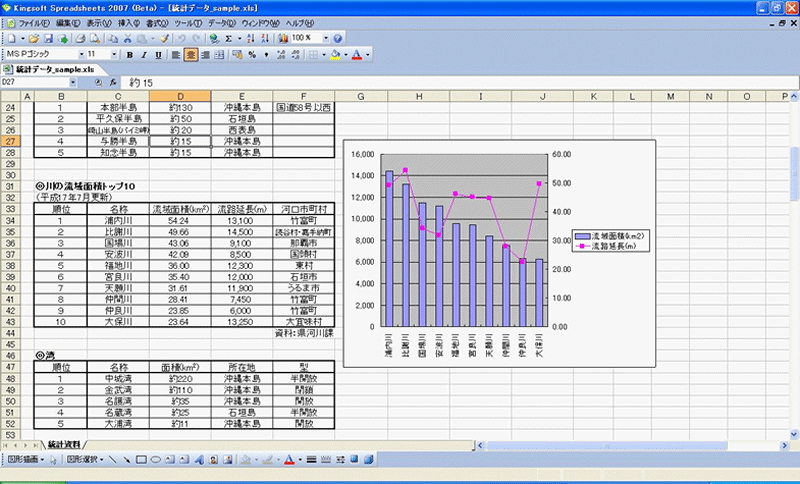800x484 pixels.
Task: Open help with the question mark icon
Action: tap(338, 39)
